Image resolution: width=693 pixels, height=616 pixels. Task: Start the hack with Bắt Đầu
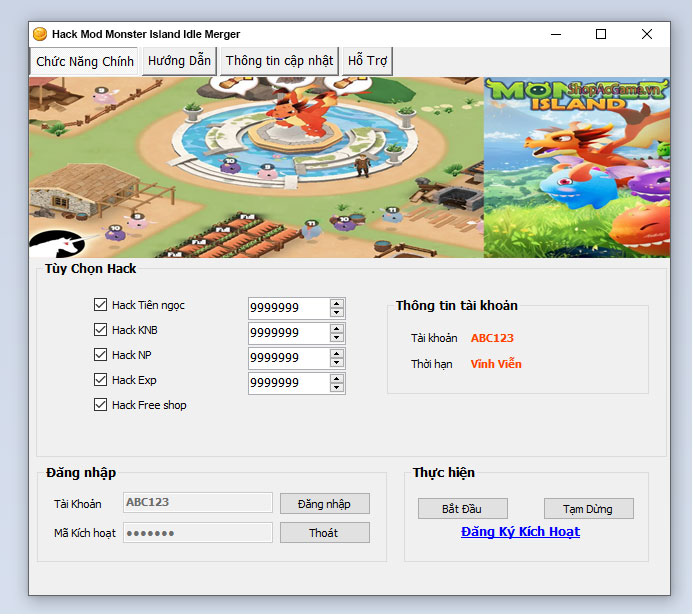point(463,509)
